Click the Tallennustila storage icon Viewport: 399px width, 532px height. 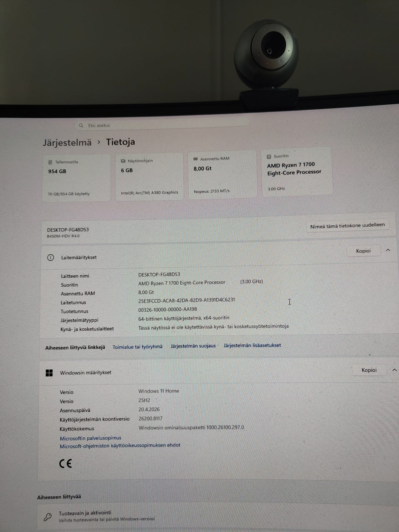(51, 163)
